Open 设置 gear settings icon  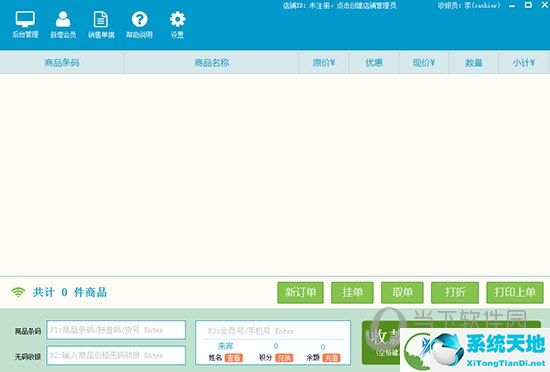(x=177, y=24)
